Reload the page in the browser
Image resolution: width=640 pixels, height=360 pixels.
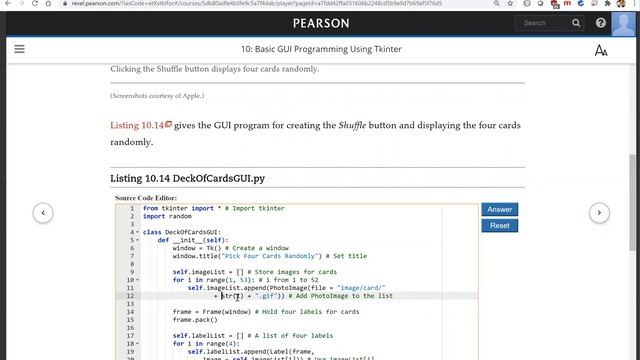tap(35, 3)
